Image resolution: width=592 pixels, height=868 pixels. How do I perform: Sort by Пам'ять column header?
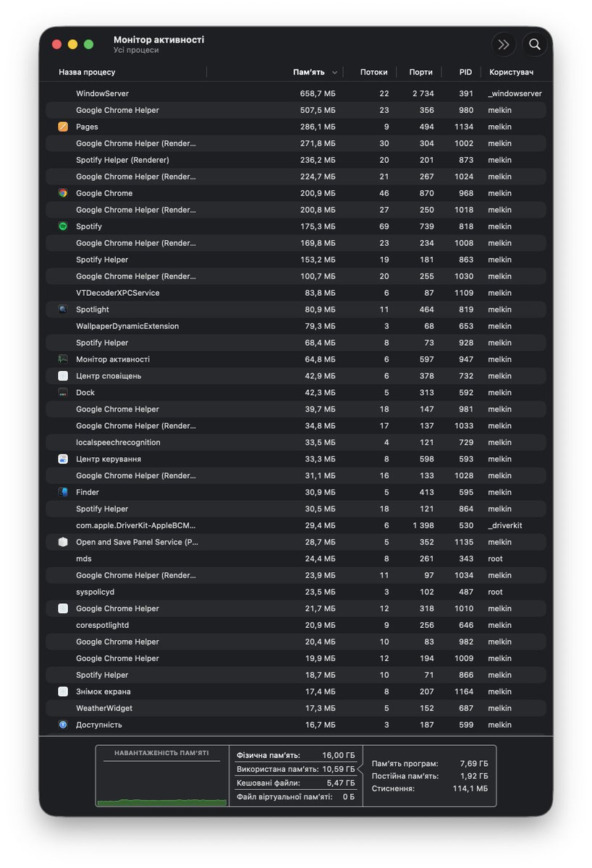(x=309, y=72)
